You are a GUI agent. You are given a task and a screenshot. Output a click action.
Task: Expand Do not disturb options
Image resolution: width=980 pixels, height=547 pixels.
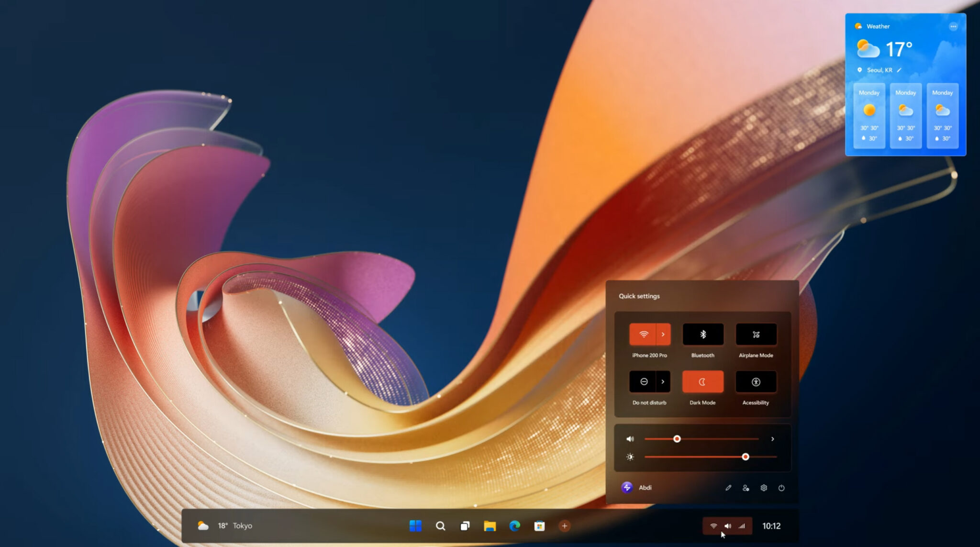pos(663,381)
